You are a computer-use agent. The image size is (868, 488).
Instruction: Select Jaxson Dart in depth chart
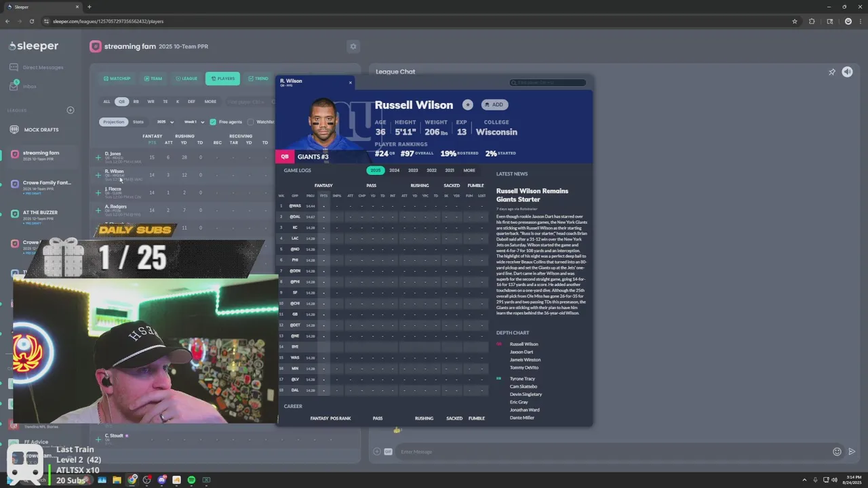pos(521,352)
